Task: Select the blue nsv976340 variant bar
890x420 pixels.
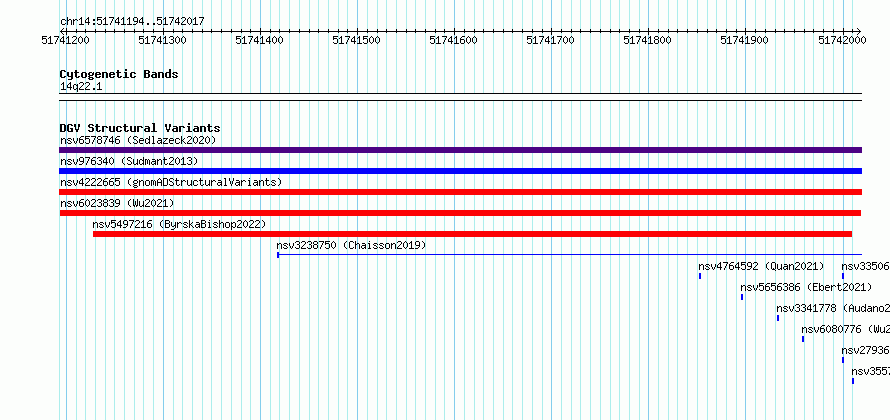Action: tap(460, 171)
